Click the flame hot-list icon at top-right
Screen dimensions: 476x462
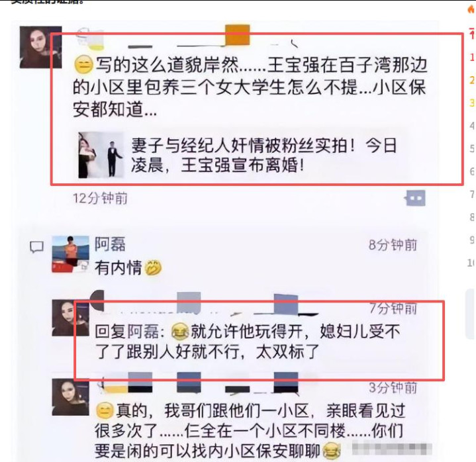point(471,9)
